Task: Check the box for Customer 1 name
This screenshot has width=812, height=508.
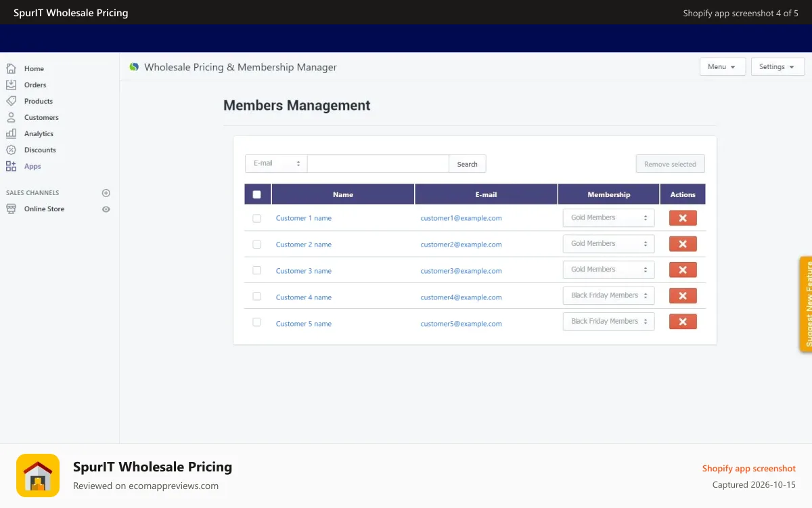Action: pos(256,218)
